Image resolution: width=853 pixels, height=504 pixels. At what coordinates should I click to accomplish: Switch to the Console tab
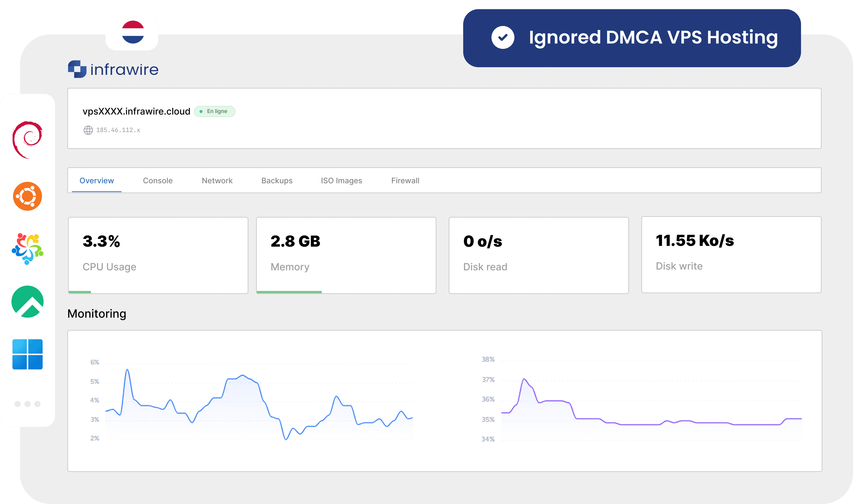click(x=158, y=180)
